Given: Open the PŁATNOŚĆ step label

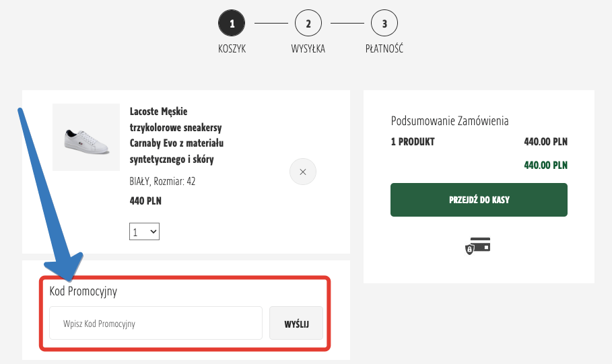Looking at the screenshot, I should (x=384, y=49).
